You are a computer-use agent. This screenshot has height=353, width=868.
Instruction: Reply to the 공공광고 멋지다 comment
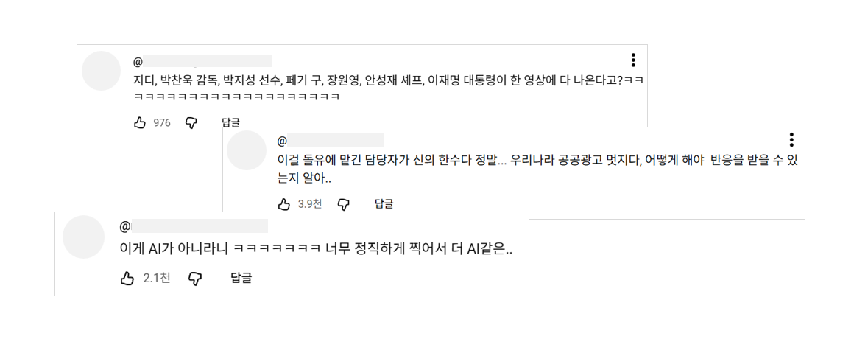tap(384, 204)
